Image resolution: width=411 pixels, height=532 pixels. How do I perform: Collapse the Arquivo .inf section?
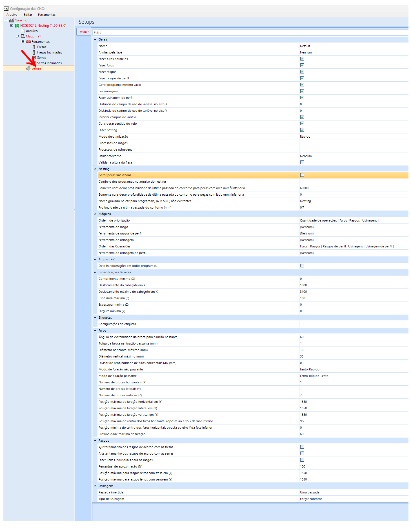coord(95,259)
